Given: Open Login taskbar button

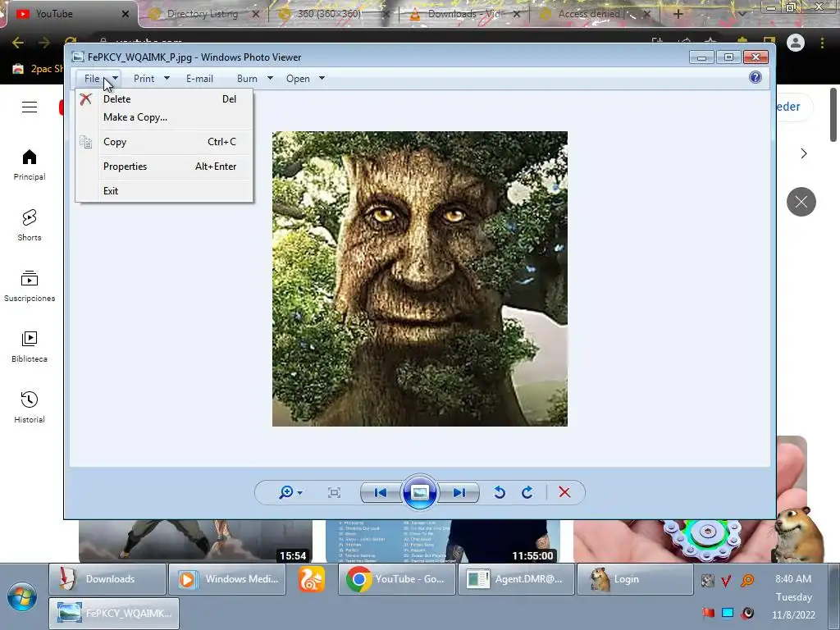Looking at the screenshot, I should tap(636, 579).
